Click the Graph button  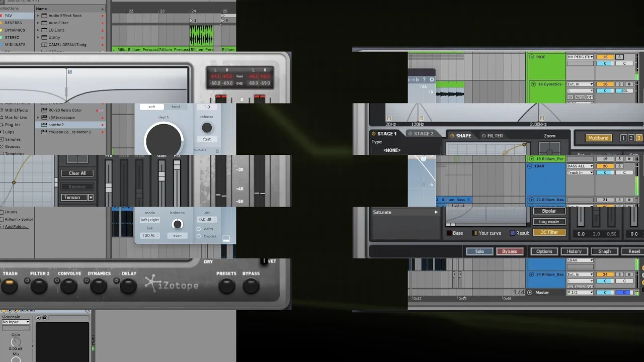pyautogui.click(x=604, y=251)
